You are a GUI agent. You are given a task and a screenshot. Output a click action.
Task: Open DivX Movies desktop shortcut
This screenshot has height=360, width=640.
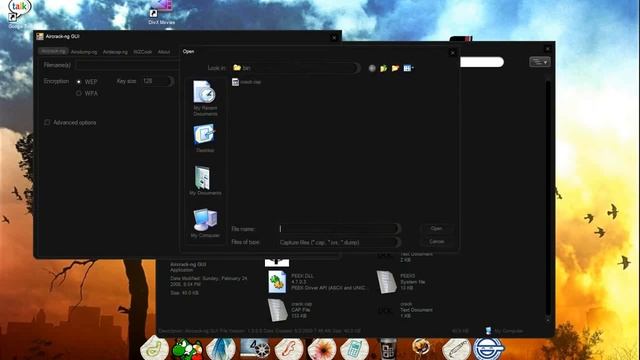pos(162,12)
